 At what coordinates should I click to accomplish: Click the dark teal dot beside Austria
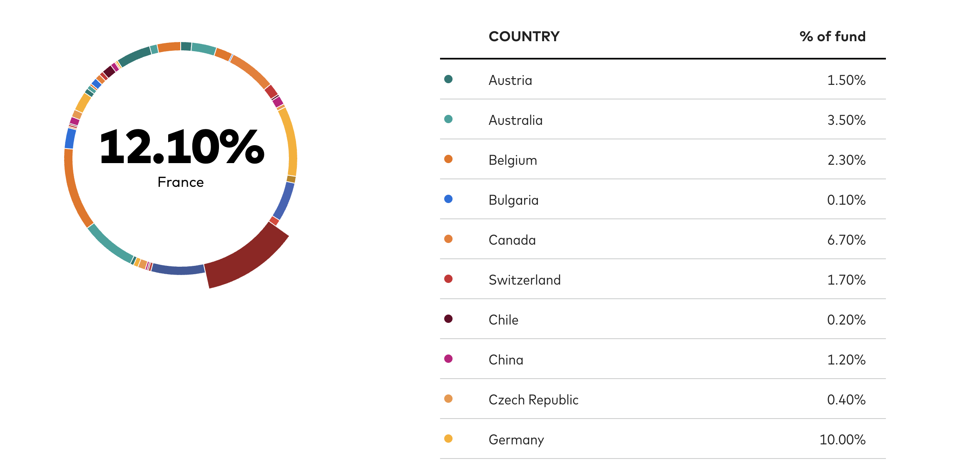(x=448, y=79)
